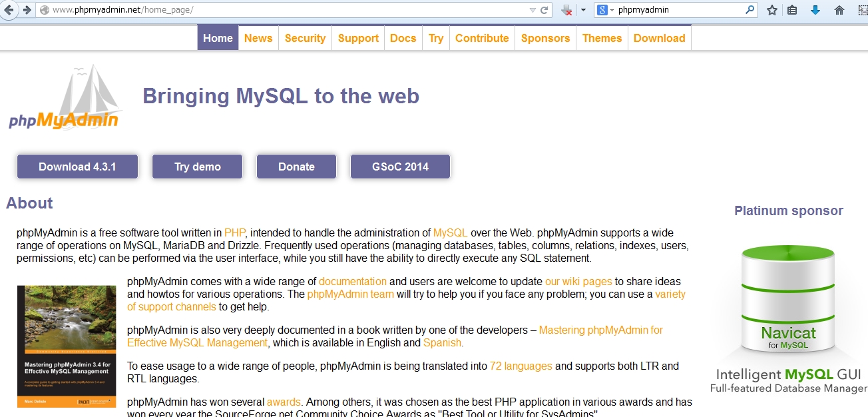Click the globe site identity icon
The width and height of the screenshot is (868, 417).
[45, 10]
